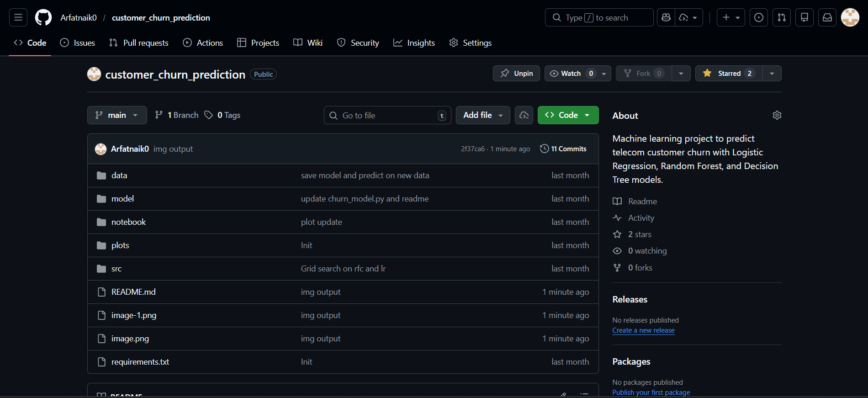The height and width of the screenshot is (398, 868).
Task: Switch to the Insights tab
Action: click(x=414, y=43)
